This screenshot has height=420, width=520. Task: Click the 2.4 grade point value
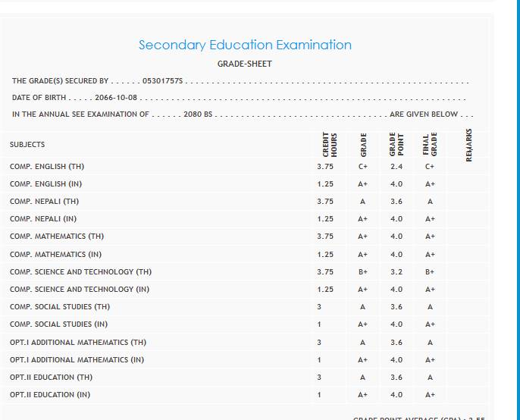(x=396, y=166)
